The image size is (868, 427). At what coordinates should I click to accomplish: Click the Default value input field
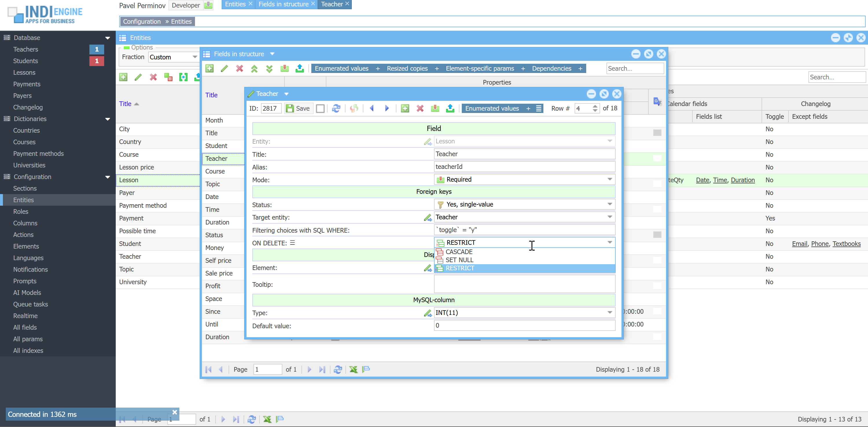click(524, 326)
